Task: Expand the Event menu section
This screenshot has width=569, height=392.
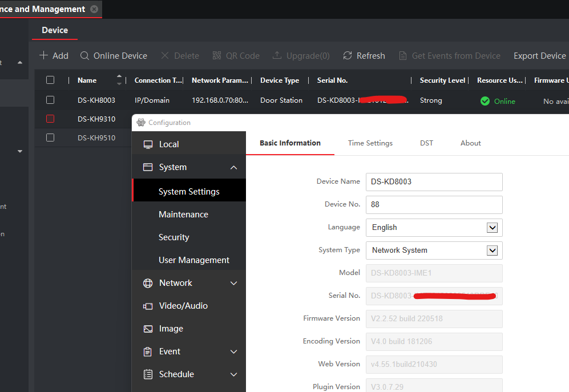Action: [x=233, y=351]
